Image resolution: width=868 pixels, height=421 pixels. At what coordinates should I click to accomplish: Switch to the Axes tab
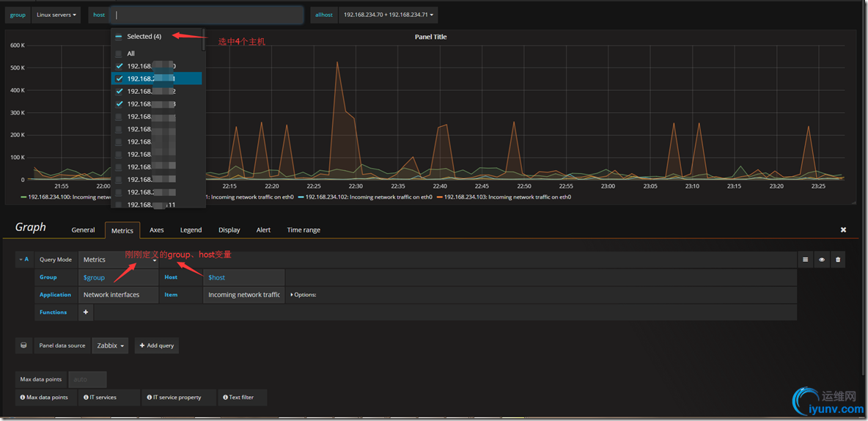tap(157, 230)
